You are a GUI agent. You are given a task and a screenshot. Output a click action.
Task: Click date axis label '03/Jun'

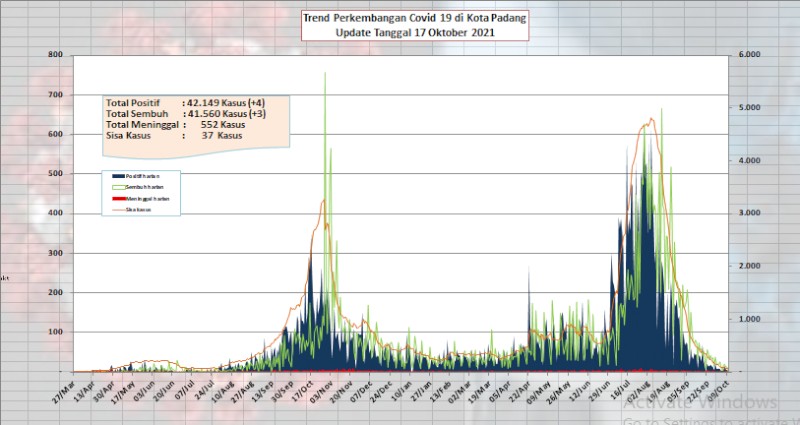(143, 392)
